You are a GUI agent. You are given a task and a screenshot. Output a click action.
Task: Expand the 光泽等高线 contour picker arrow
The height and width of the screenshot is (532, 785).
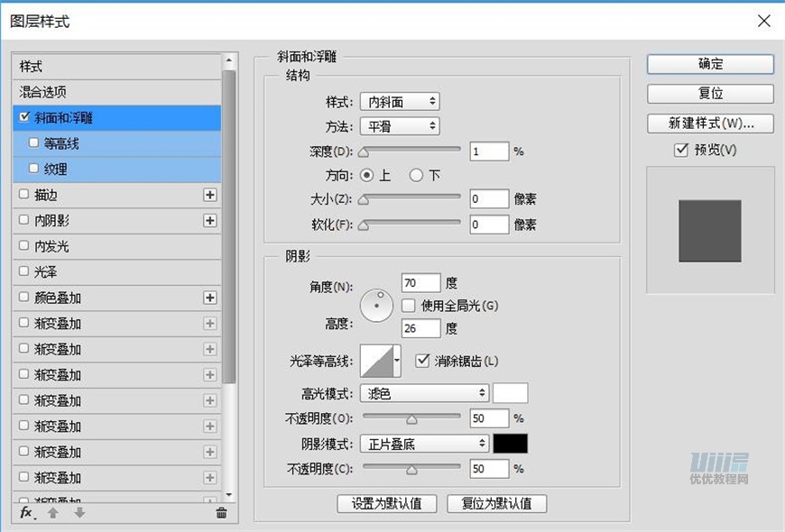click(x=396, y=361)
